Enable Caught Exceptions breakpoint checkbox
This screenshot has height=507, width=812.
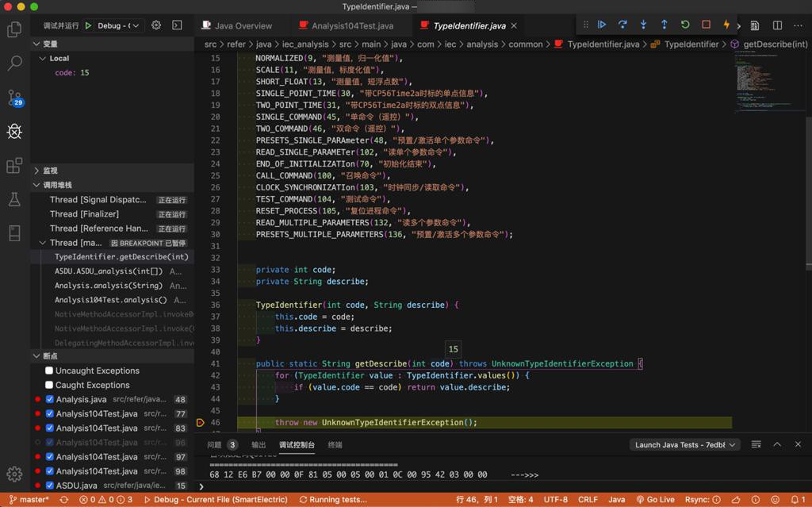[49, 385]
